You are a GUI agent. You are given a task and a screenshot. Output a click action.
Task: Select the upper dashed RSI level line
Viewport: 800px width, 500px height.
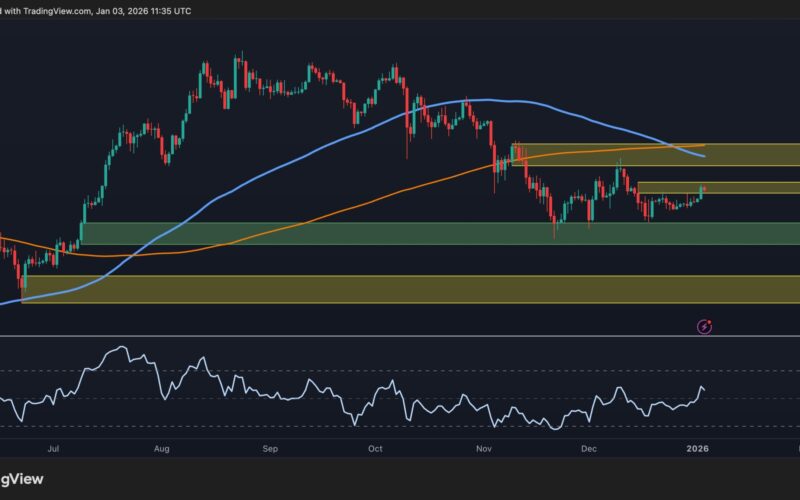(x=400, y=371)
